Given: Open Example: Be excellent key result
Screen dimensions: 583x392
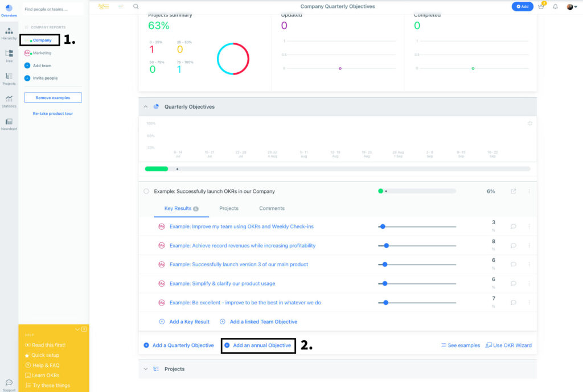Looking at the screenshot, I should click(245, 303).
